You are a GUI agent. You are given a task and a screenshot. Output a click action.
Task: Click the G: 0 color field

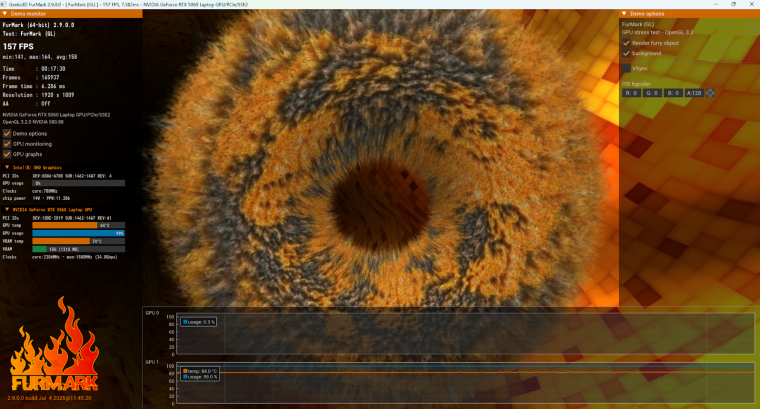pyautogui.click(x=652, y=93)
